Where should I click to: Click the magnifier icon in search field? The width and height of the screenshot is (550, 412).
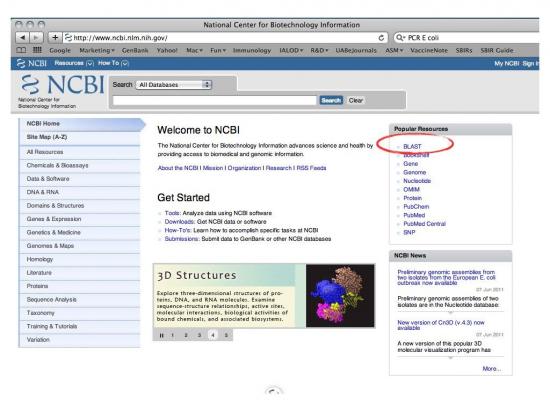coord(400,38)
